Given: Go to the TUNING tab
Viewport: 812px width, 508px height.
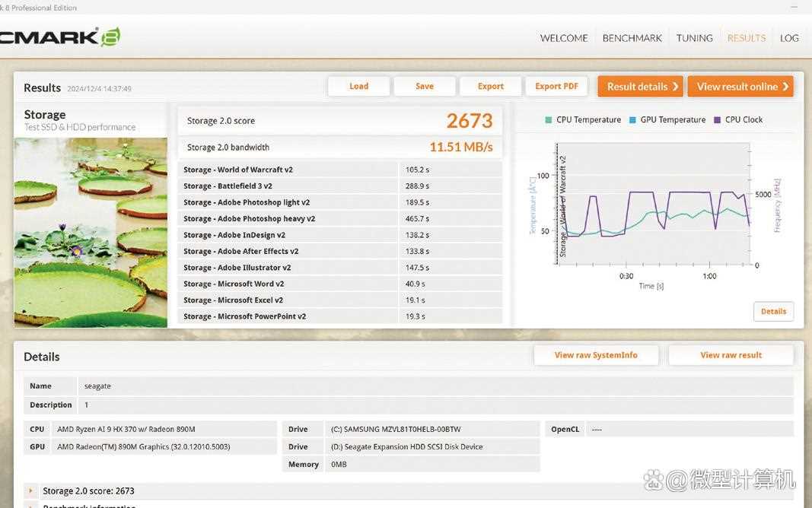Looking at the screenshot, I should pyautogui.click(x=694, y=38).
